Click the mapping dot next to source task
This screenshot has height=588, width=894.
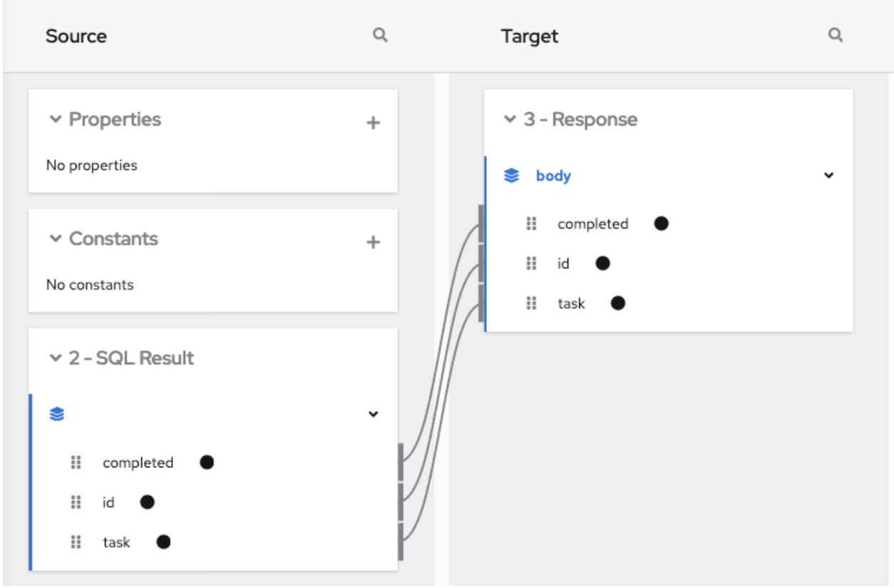click(164, 542)
